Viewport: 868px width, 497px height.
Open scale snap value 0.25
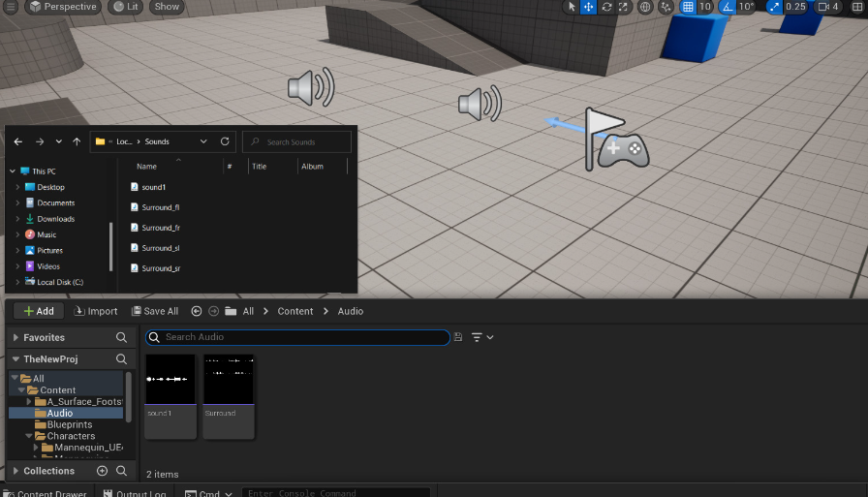click(x=795, y=7)
